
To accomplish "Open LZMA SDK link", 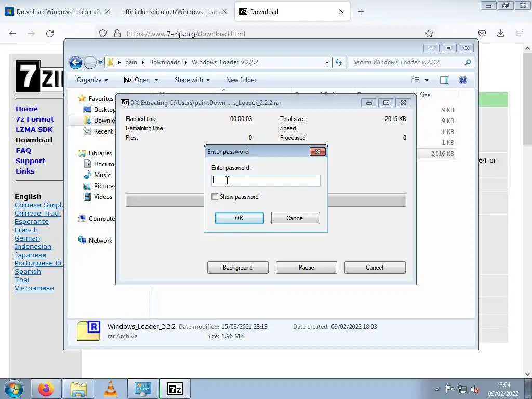I will point(34,129).
